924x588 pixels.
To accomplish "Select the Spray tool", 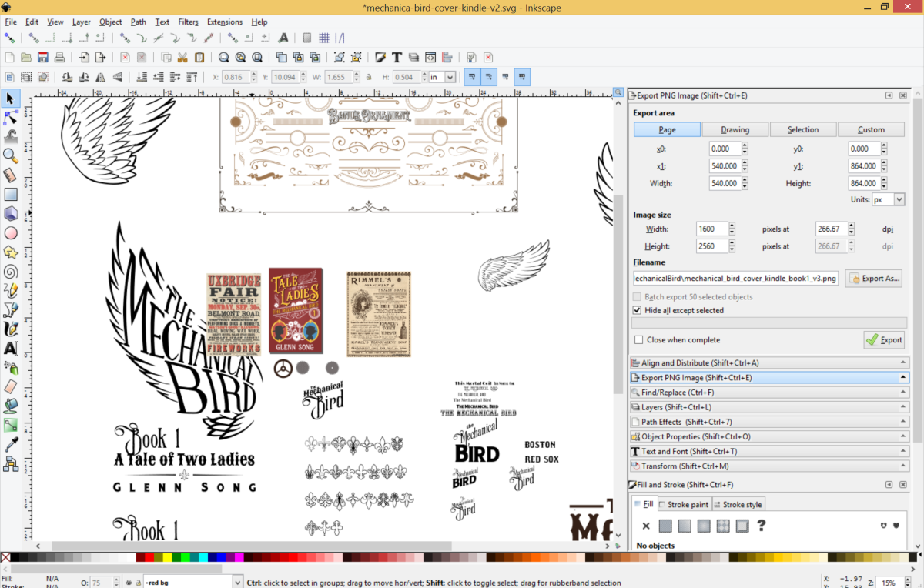I will point(11,367).
